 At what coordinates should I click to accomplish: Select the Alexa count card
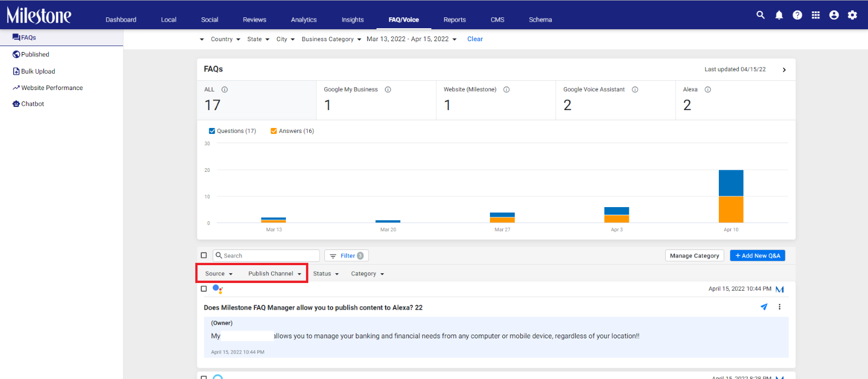click(x=736, y=100)
